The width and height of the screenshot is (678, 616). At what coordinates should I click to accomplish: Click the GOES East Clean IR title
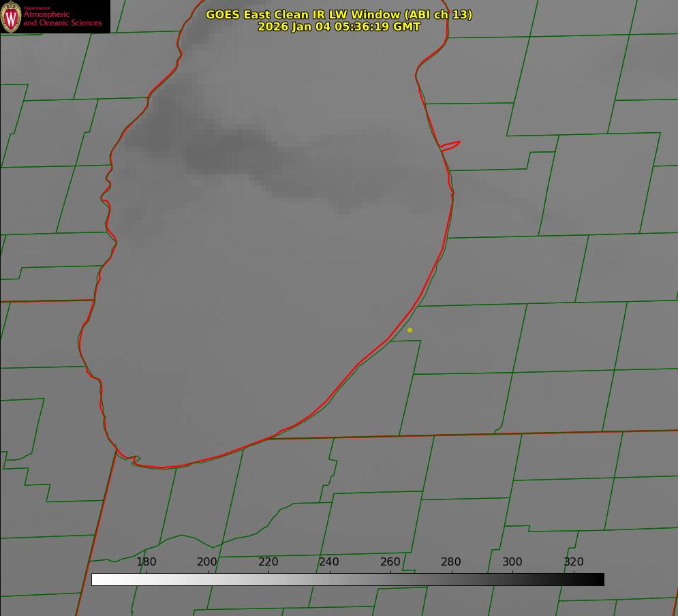click(x=339, y=14)
